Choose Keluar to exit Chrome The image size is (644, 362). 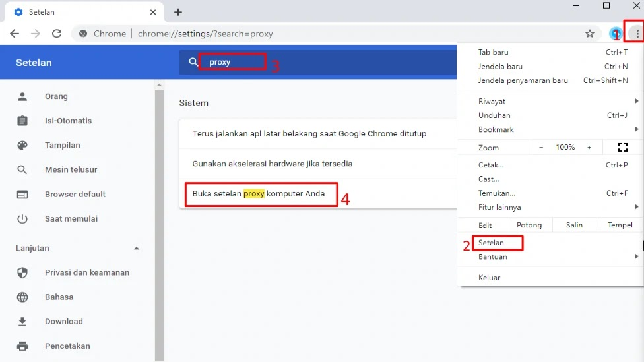click(550, 278)
